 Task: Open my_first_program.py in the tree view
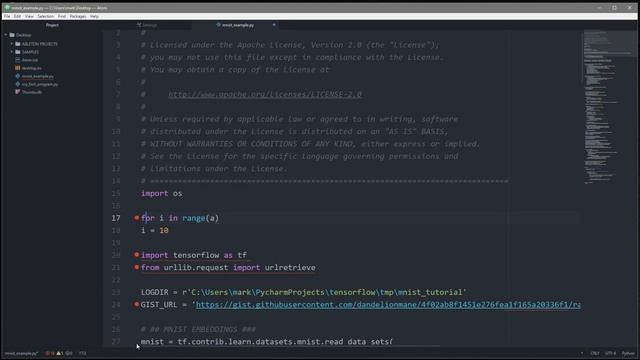pos(40,84)
